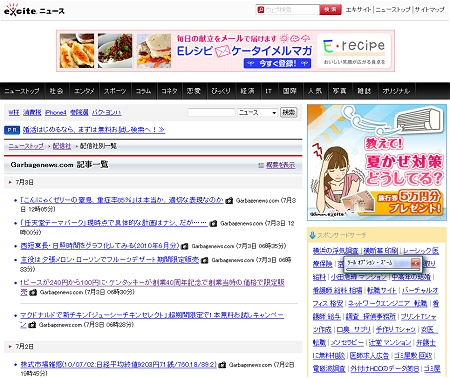
Task: Open the ケンタッキー 創業40周年 article
Action: point(152,283)
